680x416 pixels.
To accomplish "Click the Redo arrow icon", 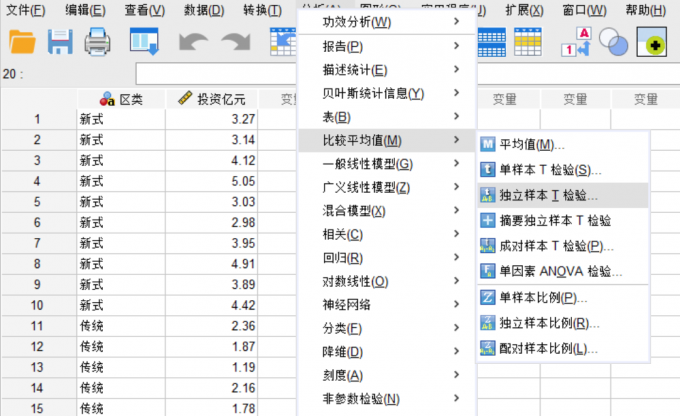I will [x=236, y=42].
